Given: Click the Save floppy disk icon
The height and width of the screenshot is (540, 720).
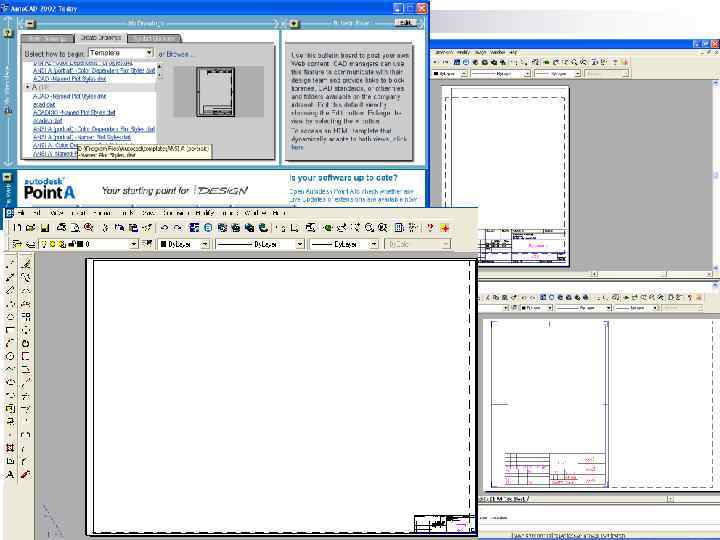Looking at the screenshot, I should pos(45,227).
